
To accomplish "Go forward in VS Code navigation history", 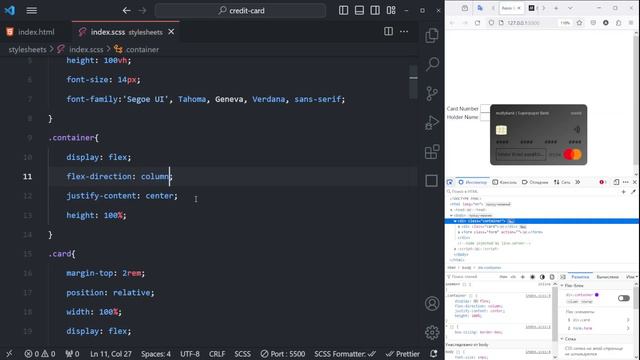I will pos(142,11).
